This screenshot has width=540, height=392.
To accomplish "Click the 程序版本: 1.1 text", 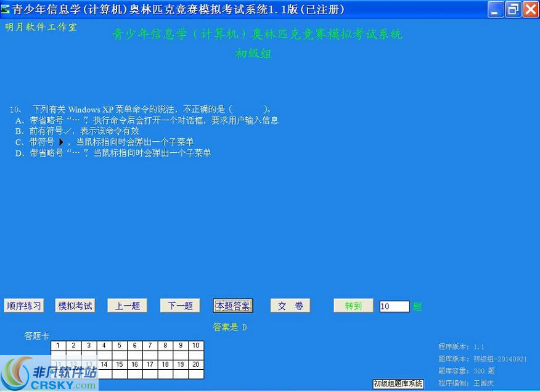I will point(461,347).
